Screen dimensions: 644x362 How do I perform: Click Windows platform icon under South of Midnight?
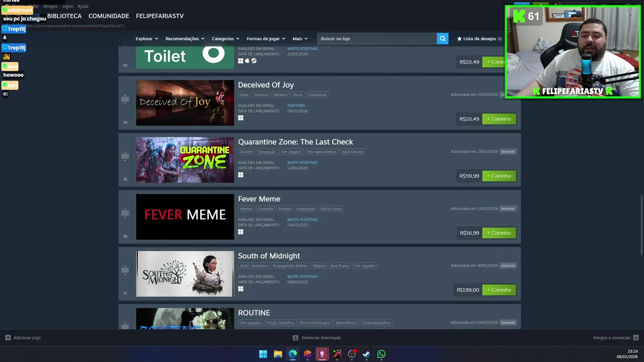point(240,289)
